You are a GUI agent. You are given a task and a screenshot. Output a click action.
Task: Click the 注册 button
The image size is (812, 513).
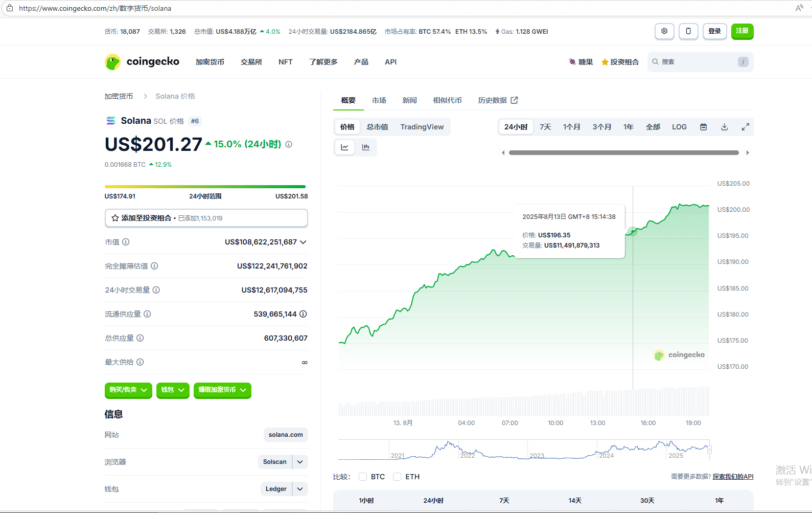point(743,31)
